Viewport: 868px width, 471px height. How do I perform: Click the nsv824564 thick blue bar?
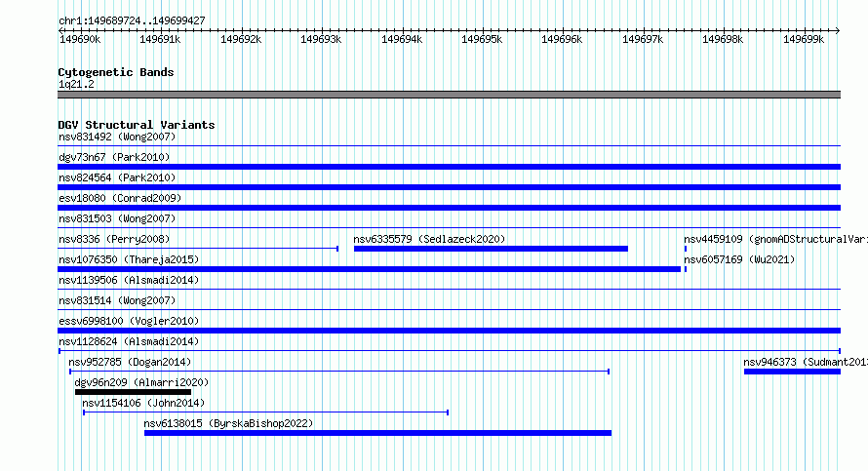tap(449, 187)
